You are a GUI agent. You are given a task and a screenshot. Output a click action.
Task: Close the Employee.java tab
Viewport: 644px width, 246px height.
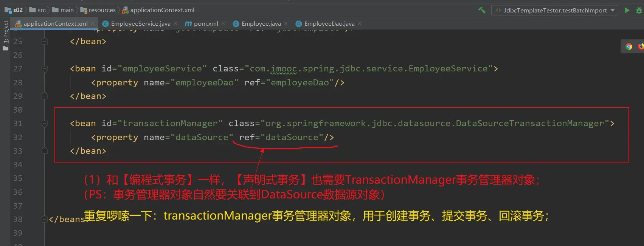click(286, 23)
